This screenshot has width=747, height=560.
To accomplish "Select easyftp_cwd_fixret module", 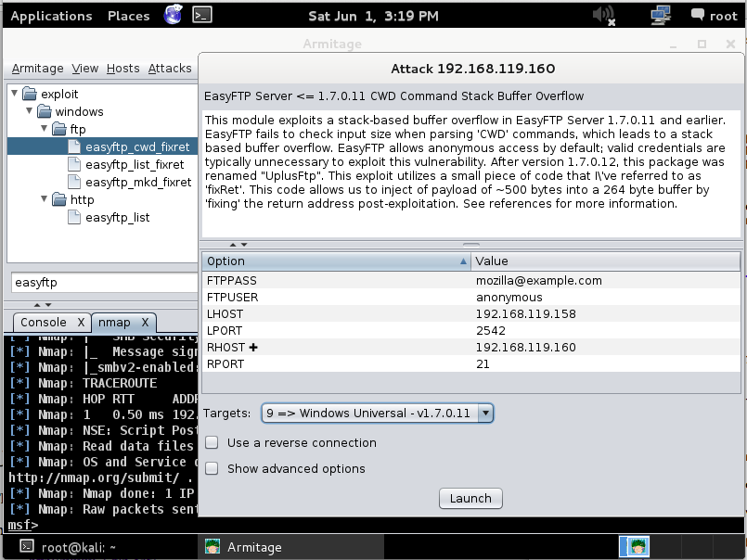I will click(137, 146).
